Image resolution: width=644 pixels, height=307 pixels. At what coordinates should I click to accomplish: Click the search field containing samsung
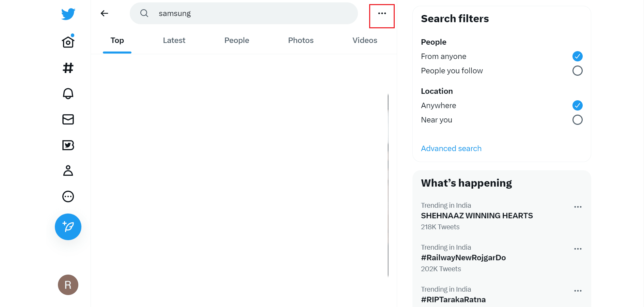pos(244,13)
